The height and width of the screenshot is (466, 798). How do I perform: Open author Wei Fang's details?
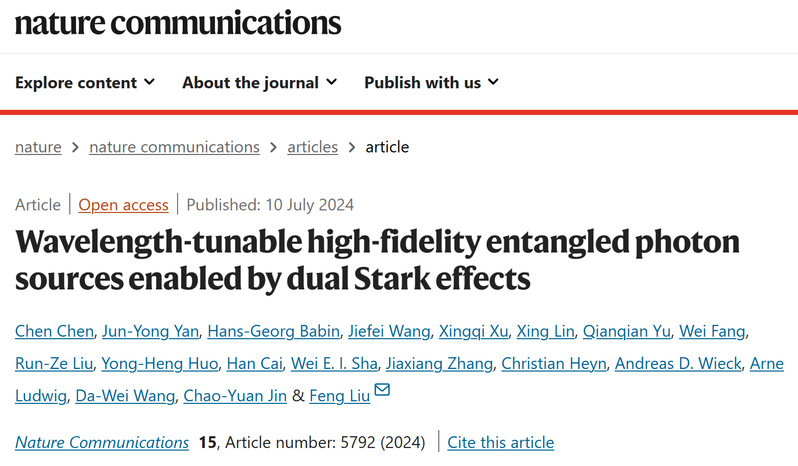pyautogui.click(x=712, y=331)
